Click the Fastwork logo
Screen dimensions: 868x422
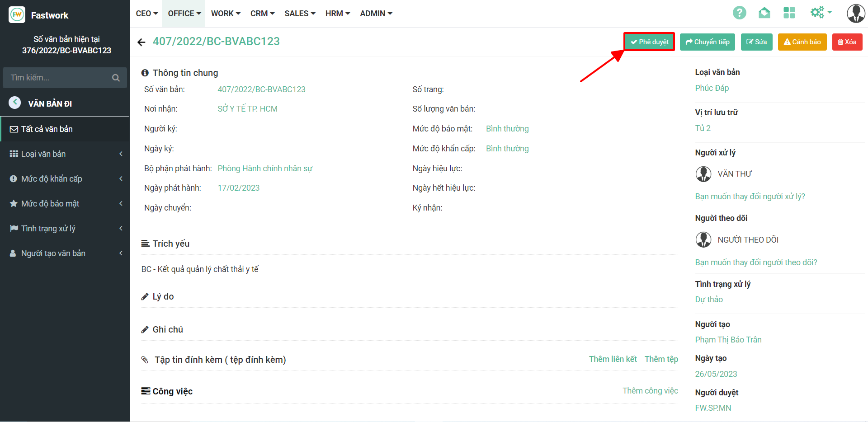click(17, 15)
